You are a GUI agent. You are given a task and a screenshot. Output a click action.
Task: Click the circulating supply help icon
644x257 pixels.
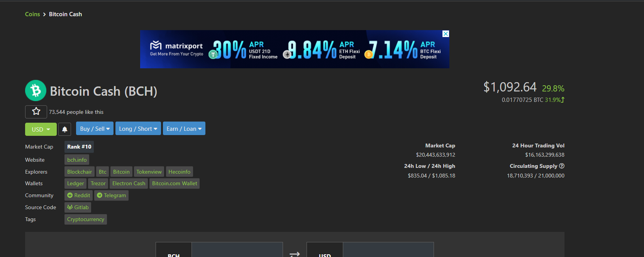562,166
